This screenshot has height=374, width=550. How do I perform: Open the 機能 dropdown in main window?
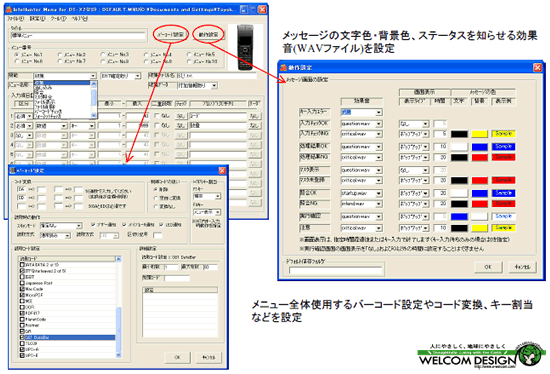point(65,76)
